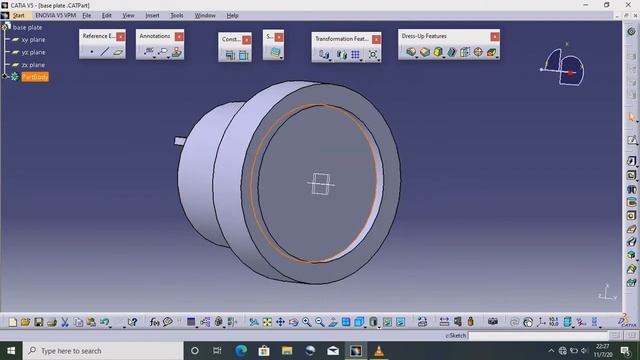Click the Thickness icon
Screen dimensions: 640x360
[464, 52]
